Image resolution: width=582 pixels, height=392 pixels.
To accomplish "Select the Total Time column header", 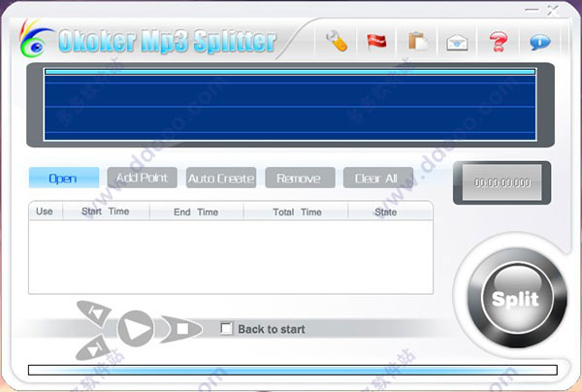I will 296,212.
